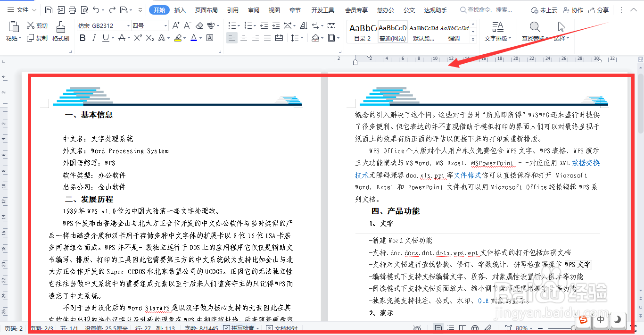Screen dimensions: 644x335
Task: Switch to the 页面布局 tab
Action: [x=206, y=10]
